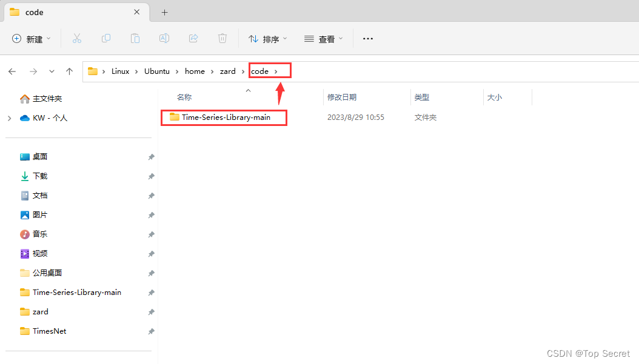Select KW - 个人 OneDrive entry
This screenshot has width=639, height=364.
pyautogui.click(x=43, y=118)
